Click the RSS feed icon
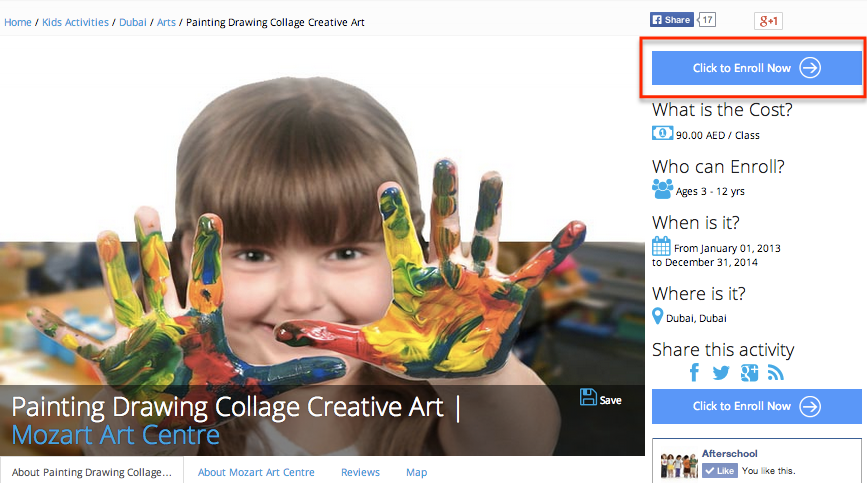867x483 pixels. [776, 373]
